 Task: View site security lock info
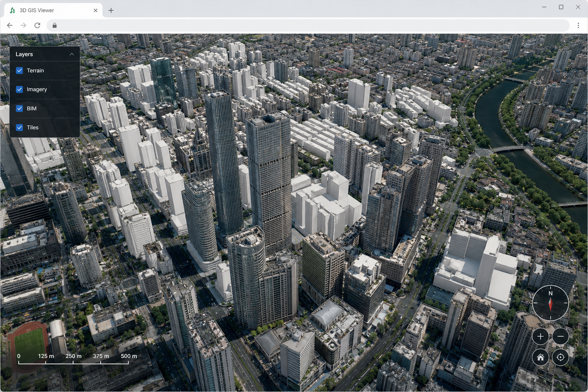tap(55, 25)
